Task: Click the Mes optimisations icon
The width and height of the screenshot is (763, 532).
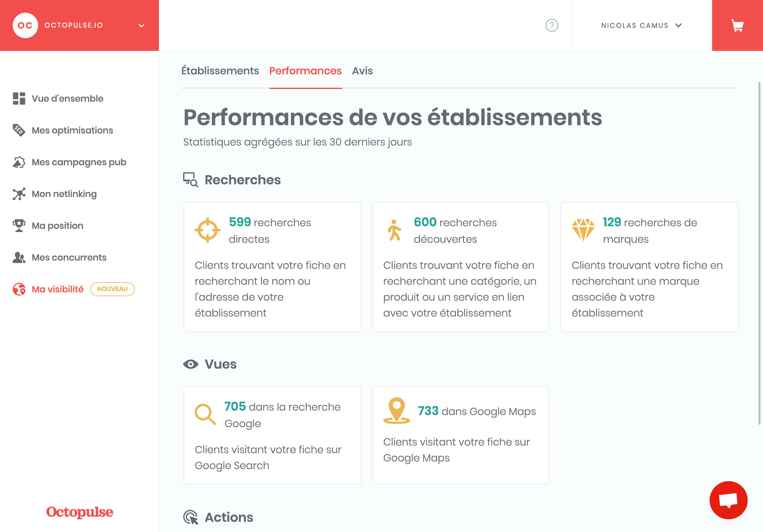Action: pyautogui.click(x=18, y=130)
